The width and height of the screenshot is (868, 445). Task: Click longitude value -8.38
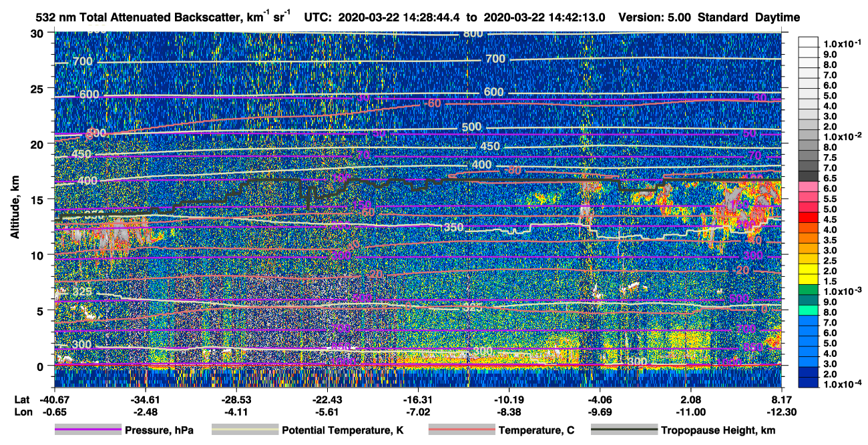[x=509, y=412]
